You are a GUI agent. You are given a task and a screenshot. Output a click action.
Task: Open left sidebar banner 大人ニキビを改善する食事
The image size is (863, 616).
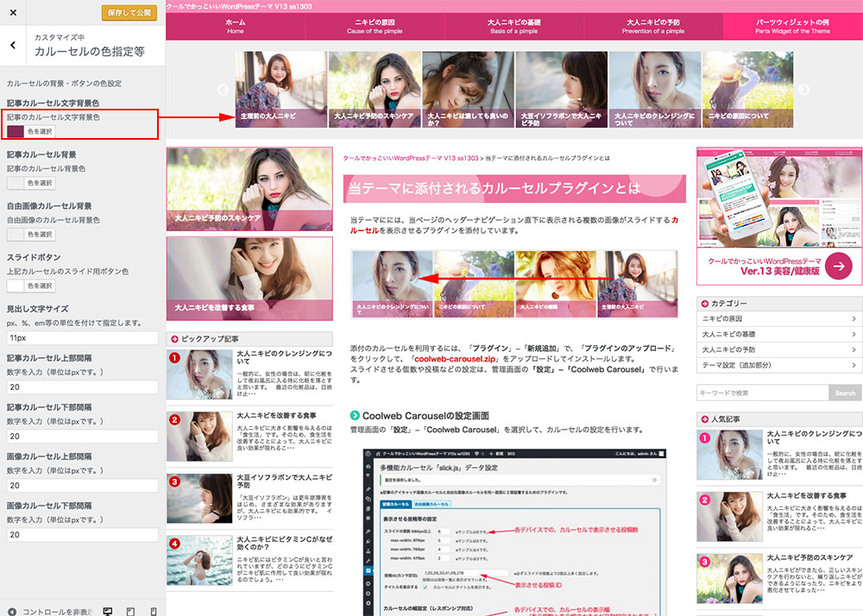249,279
